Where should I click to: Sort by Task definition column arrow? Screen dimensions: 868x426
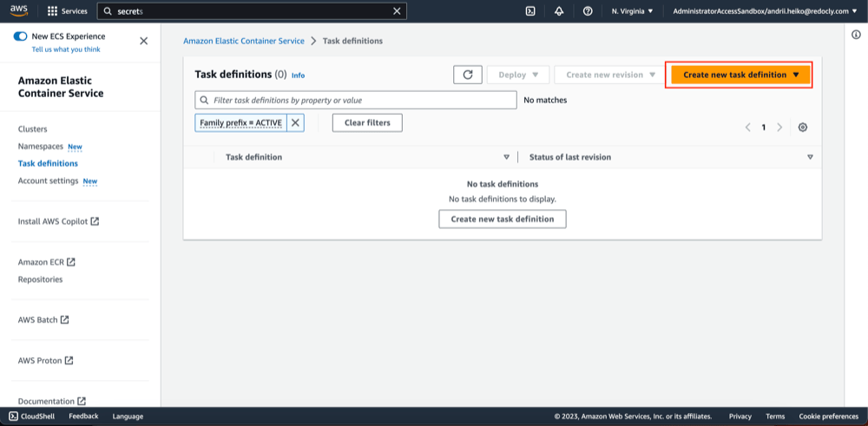(x=506, y=157)
